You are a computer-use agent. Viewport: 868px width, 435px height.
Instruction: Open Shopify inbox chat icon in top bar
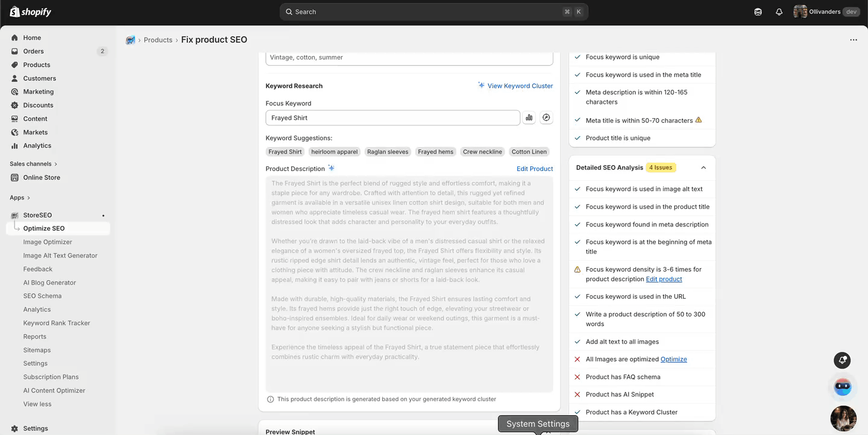[758, 11]
